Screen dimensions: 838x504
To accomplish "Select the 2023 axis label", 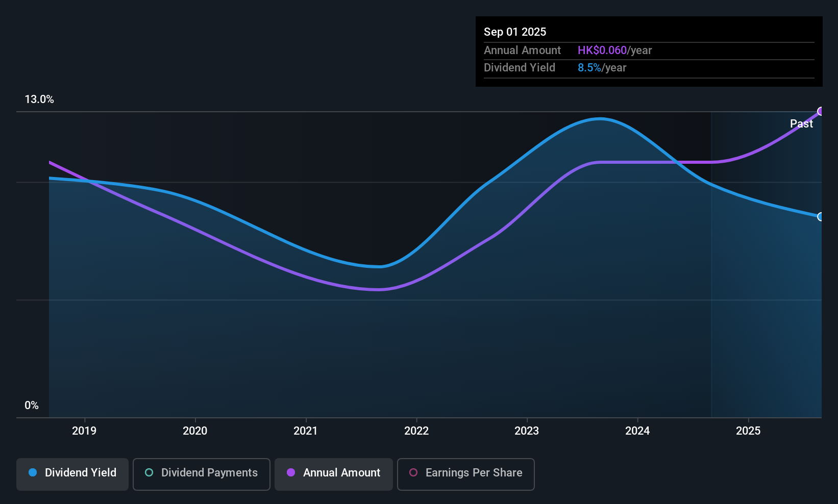I will click(527, 431).
